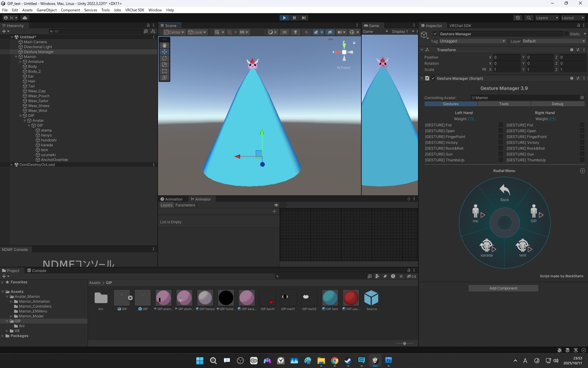588x368 pixels.
Task: Check the [GESTURE] Fist checkbox under Left Hand
Action: pyautogui.click(x=500, y=125)
